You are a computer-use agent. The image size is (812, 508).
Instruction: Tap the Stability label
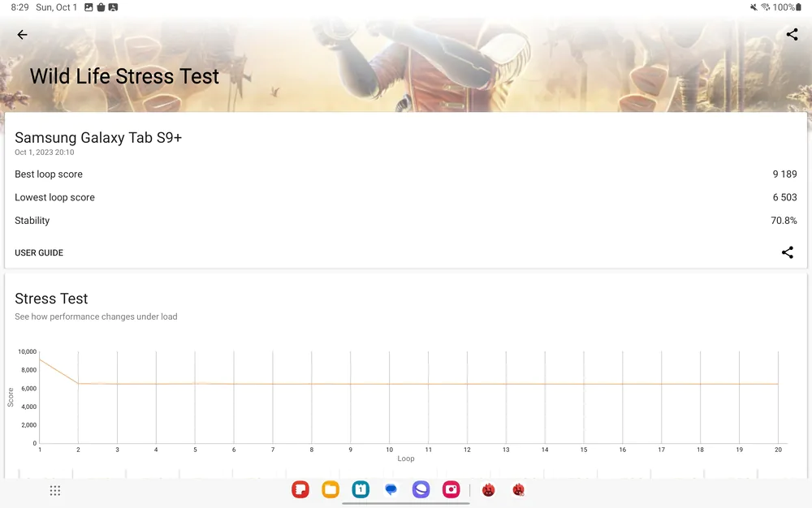tap(32, 221)
